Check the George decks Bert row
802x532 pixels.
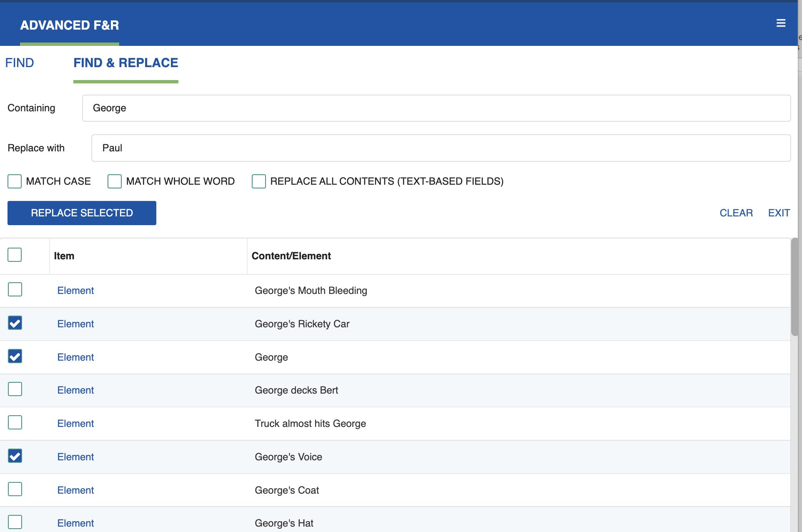[x=15, y=389]
